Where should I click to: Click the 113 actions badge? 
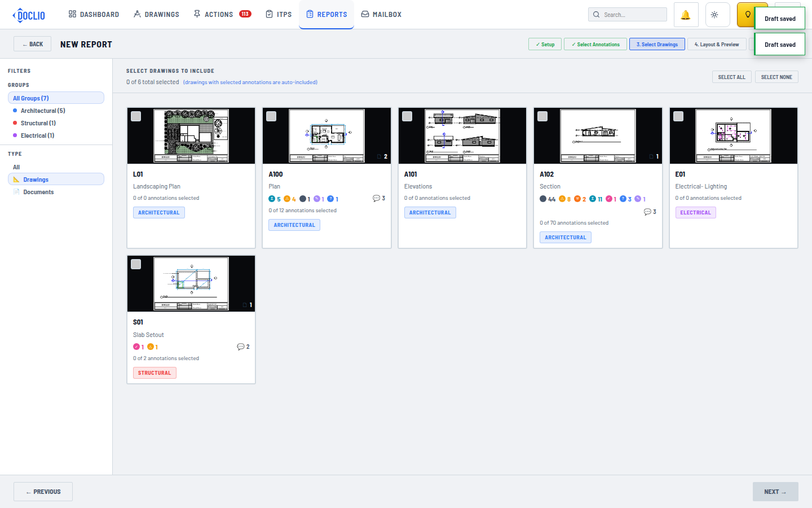245,14
